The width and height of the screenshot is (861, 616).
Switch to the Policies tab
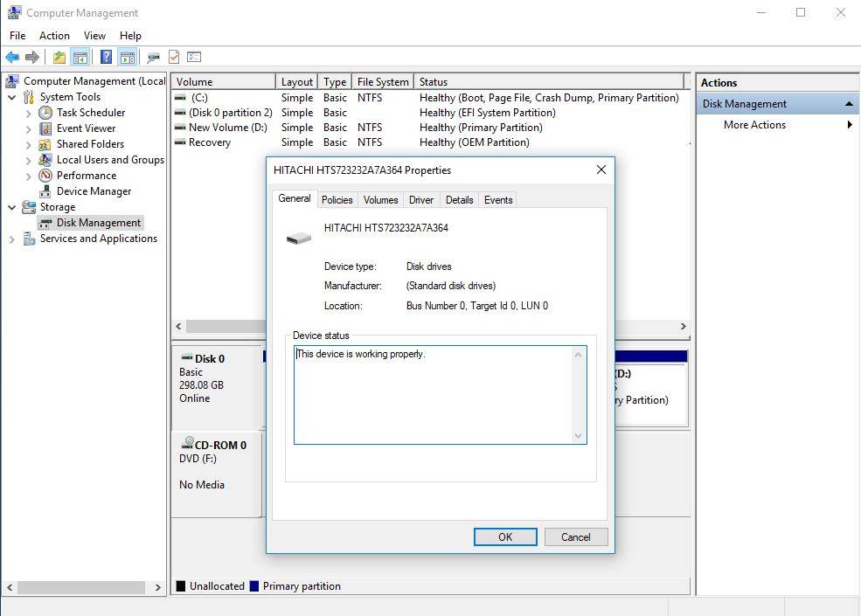coord(337,200)
